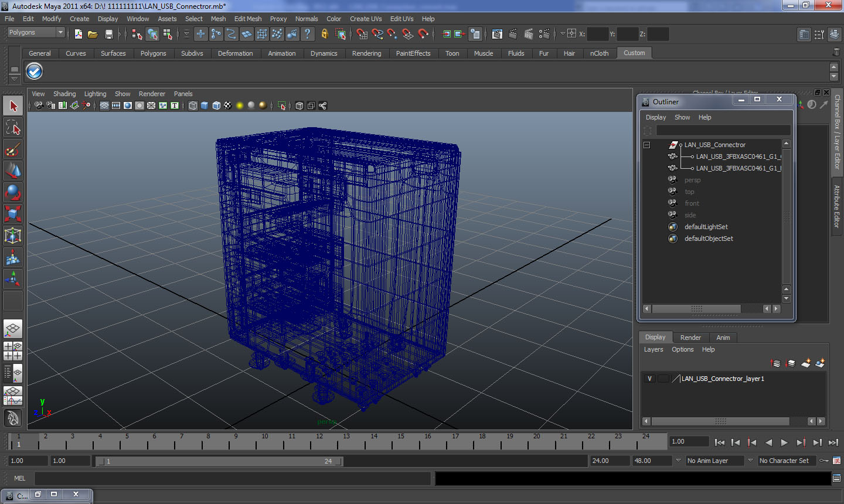
Task: Go to end of playback range
Action: (x=833, y=442)
